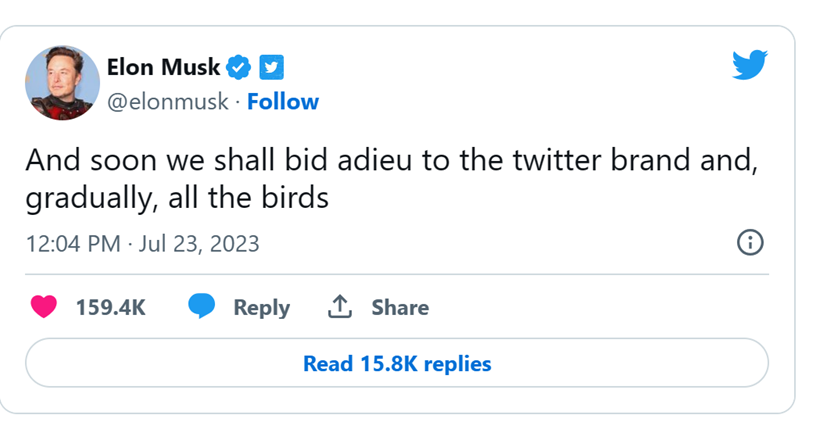Click the share upload arrow icon
827x422 pixels.
click(340, 308)
